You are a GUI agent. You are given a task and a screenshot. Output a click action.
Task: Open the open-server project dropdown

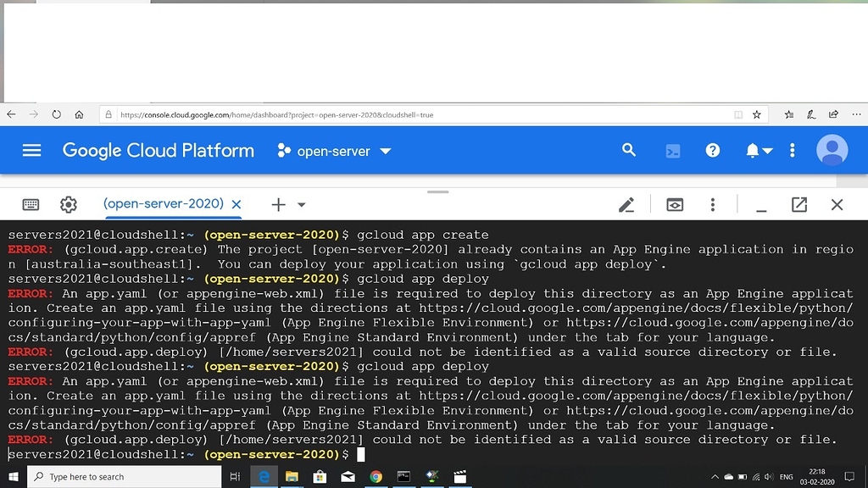click(x=333, y=151)
